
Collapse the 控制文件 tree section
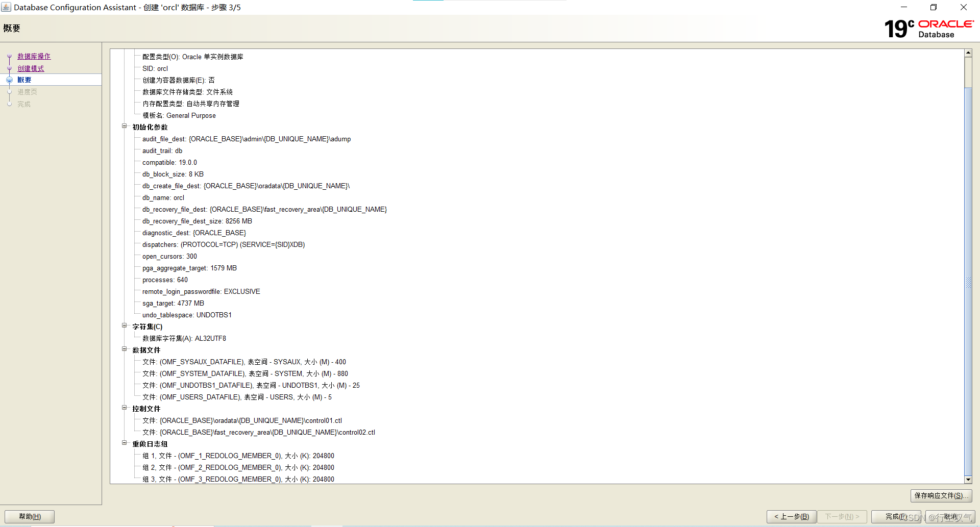(124, 408)
